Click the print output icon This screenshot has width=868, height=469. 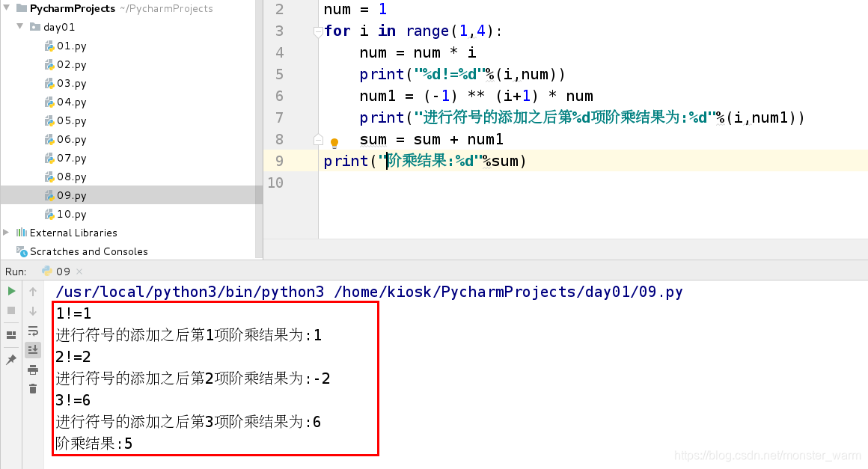(x=33, y=370)
